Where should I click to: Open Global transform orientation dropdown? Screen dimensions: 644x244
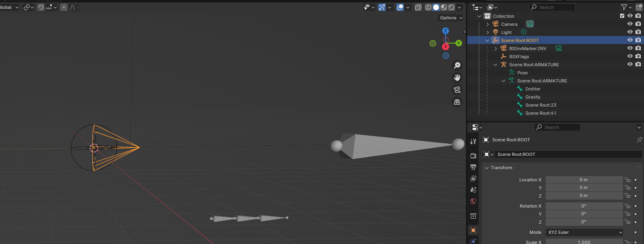[9, 7]
